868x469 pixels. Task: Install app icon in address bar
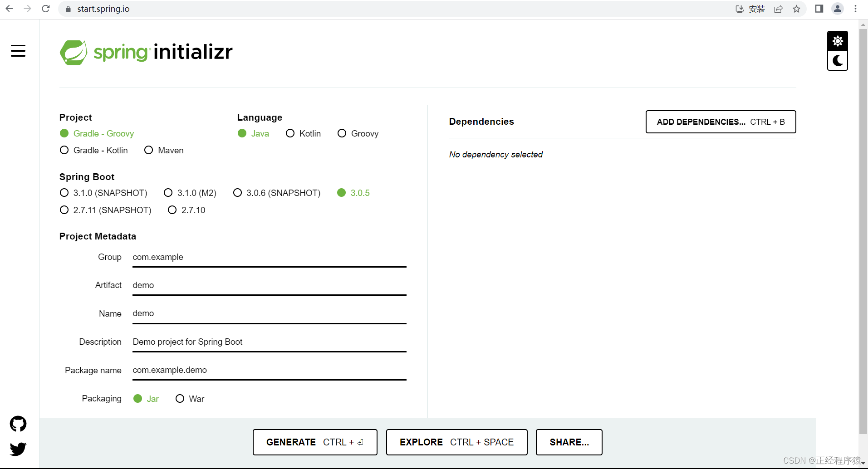[x=750, y=9]
